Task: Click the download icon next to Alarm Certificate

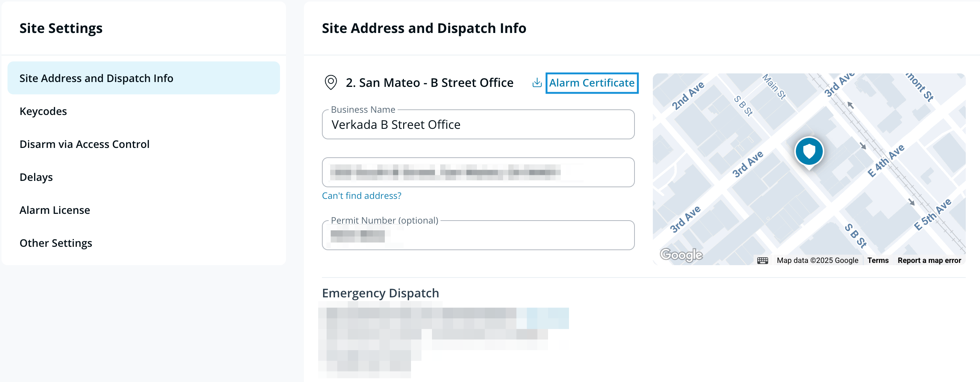Action: [537, 82]
